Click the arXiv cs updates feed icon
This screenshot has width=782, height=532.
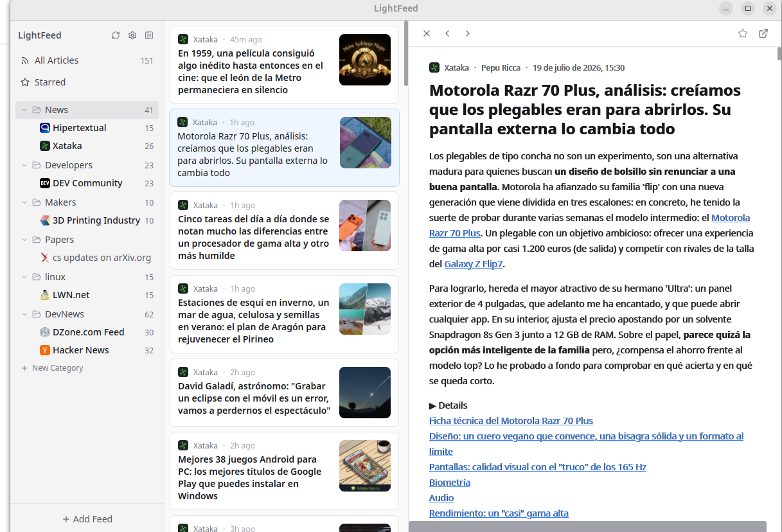(45, 258)
